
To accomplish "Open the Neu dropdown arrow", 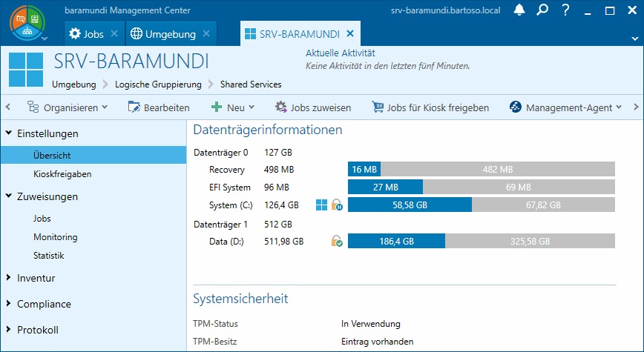I will tap(252, 107).
